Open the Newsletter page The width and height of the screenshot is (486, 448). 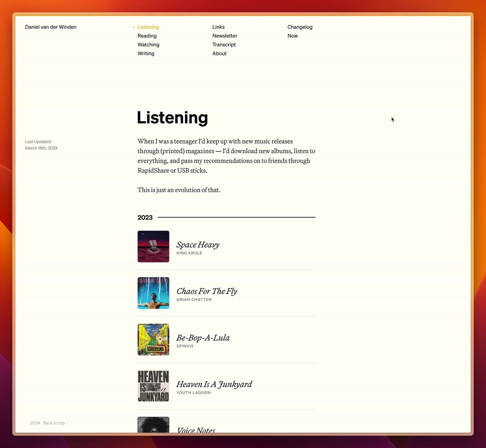pos(225,36)
